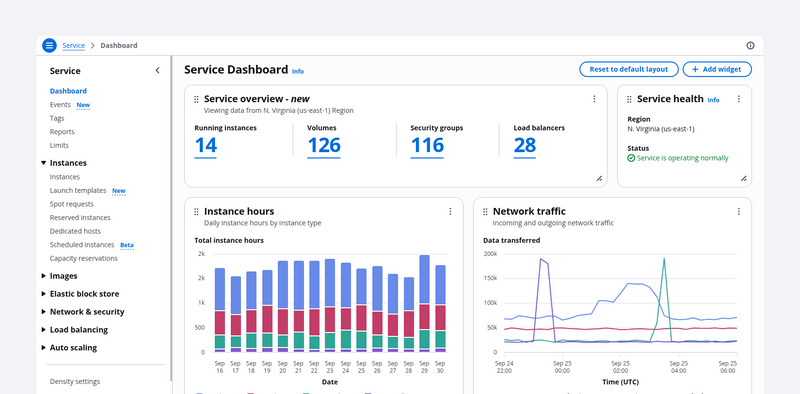Grab the Service overview drag handle

[196, 100]
